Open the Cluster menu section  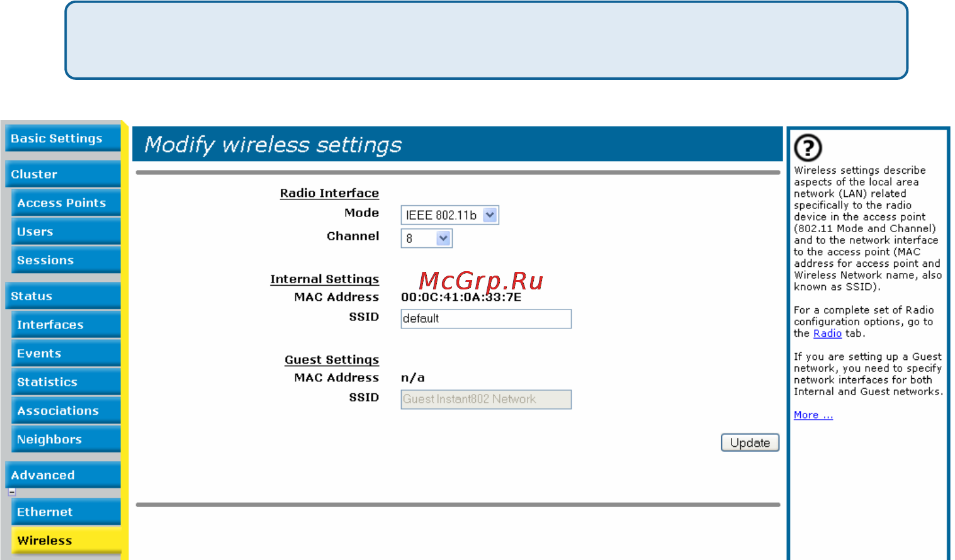pos(63,174)
